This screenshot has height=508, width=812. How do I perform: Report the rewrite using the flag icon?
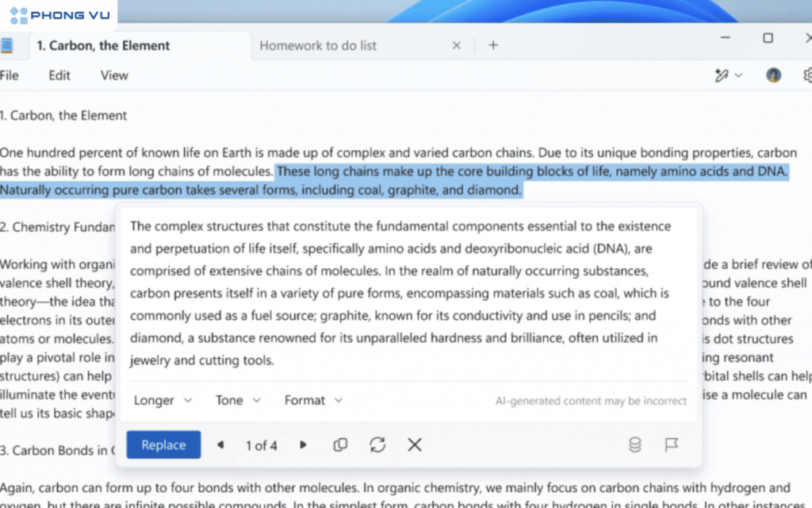671,445
